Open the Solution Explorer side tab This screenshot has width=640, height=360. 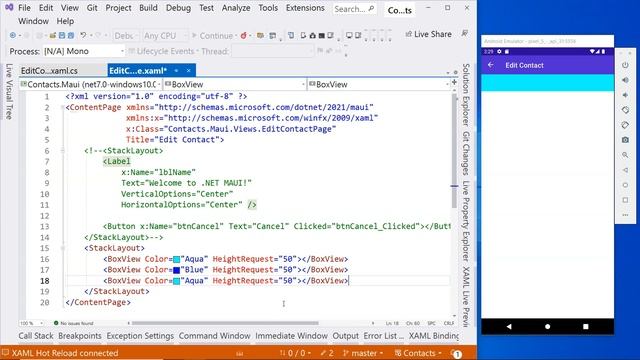pos(466,95)
